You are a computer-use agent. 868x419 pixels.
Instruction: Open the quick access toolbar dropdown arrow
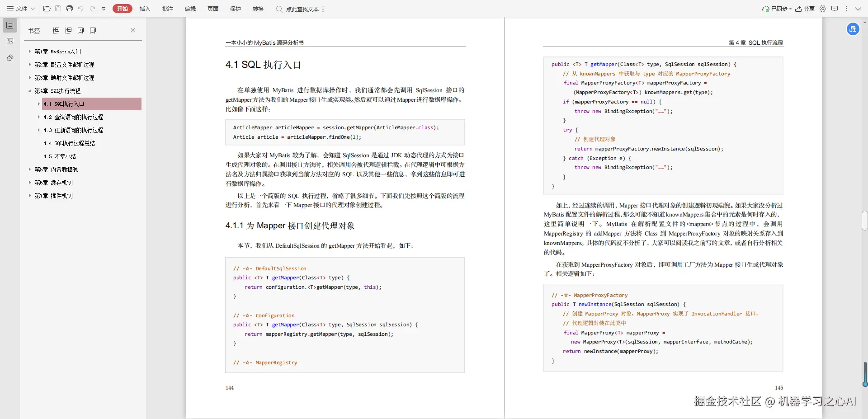tap(104, 9)
